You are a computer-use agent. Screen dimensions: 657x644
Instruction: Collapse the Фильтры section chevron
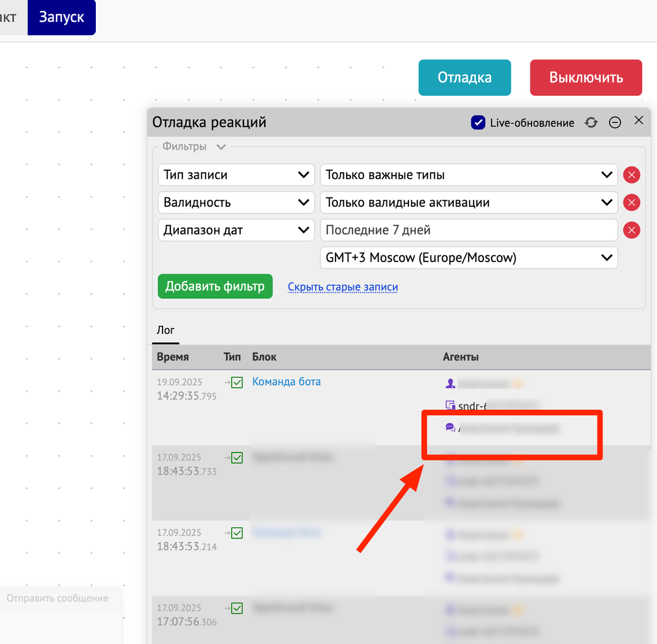[x=221, y=147]
